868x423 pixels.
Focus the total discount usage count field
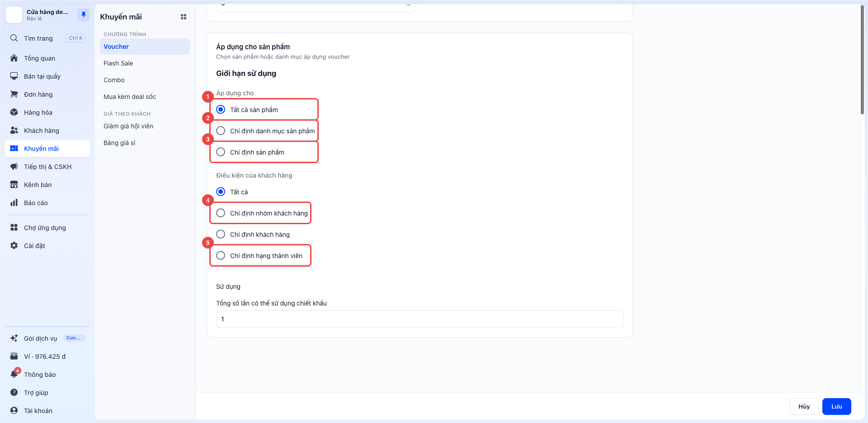coord(420,319)
